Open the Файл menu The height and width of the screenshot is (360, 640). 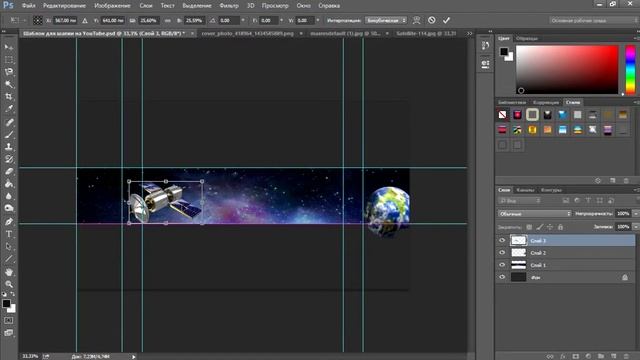click(29, 6)
